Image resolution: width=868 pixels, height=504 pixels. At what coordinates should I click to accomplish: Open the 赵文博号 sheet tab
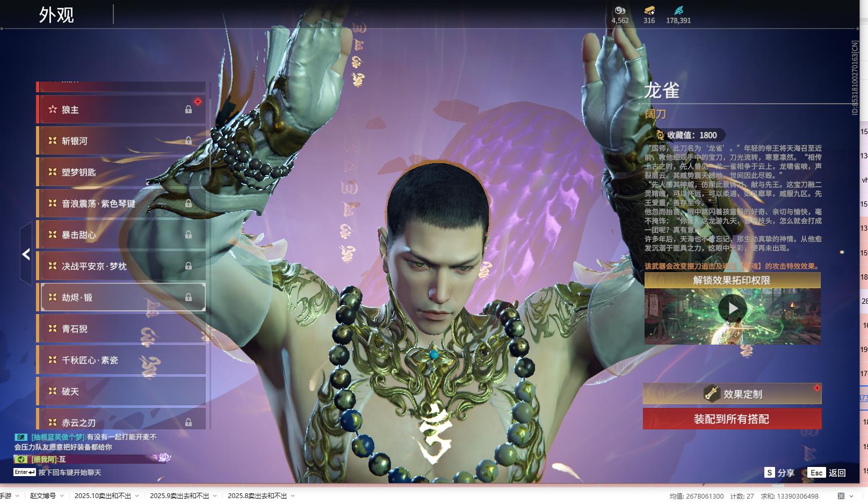point(43,496)
